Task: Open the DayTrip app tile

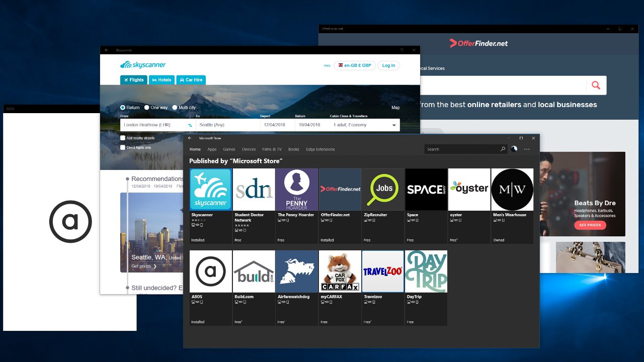Action: [x=426, y=288]
